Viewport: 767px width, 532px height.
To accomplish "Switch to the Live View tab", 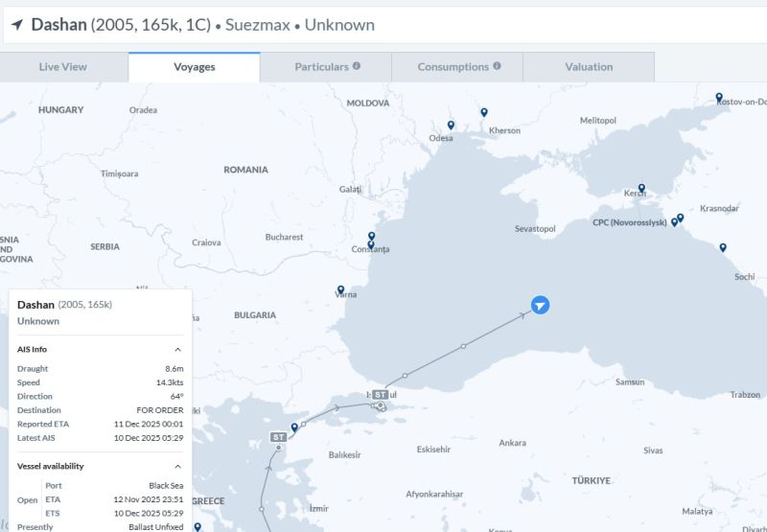I will click(x=63, y=67).
